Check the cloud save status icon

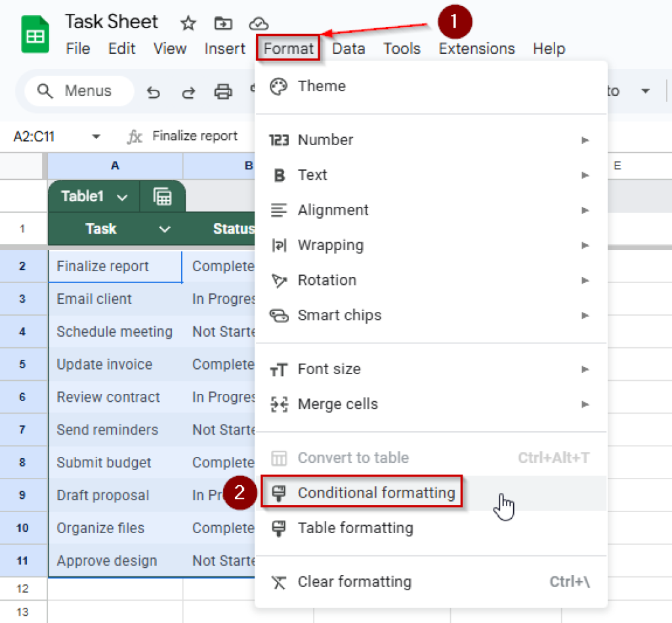pos(259,24)
